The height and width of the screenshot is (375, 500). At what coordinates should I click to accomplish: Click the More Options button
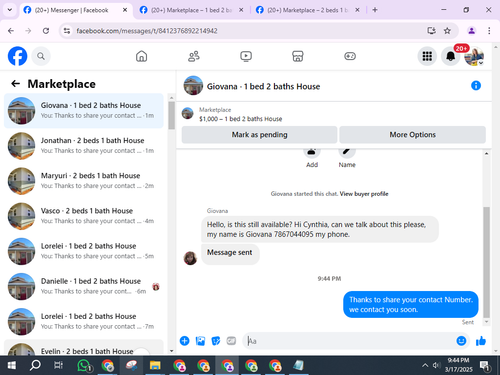[x=412, y=135]
